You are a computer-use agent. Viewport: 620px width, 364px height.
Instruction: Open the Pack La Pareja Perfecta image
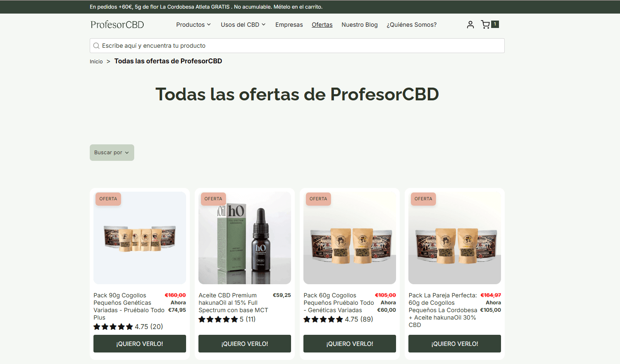[455, 238]
